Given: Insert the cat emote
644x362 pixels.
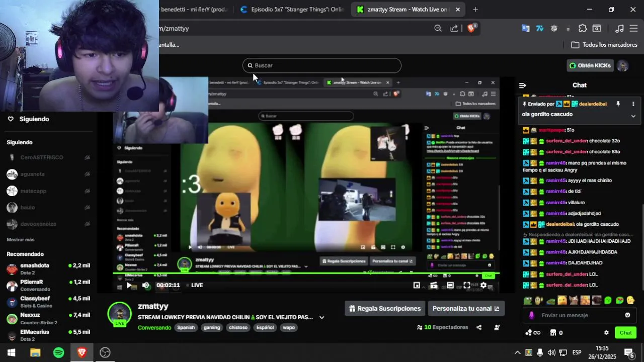Looking at the screenshot, I should point(574,301).
